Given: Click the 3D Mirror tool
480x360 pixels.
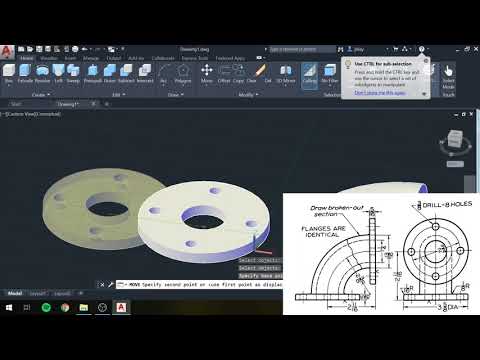Looking at the screenshot, I should (x=286, y=73).
